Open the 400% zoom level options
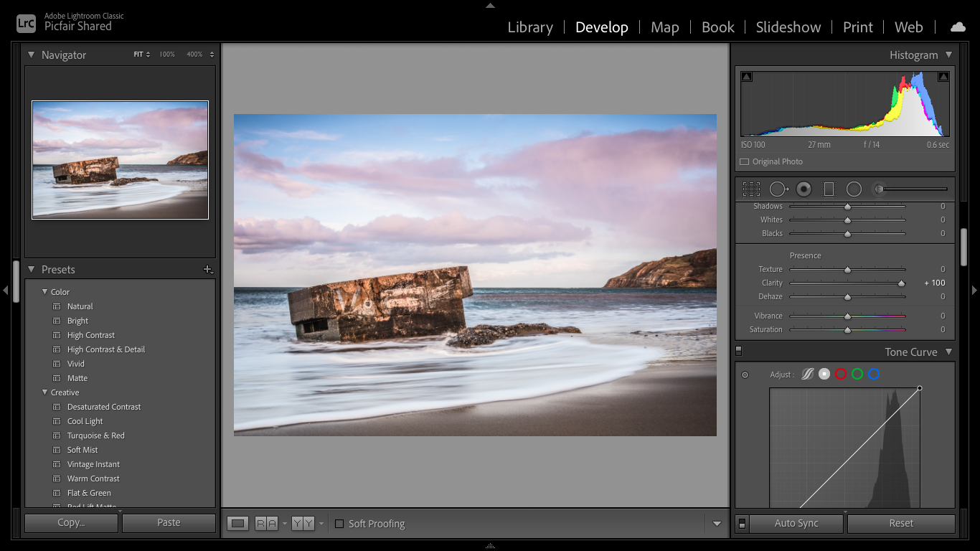This screenshot has width=980, height=551. (x=199, y=55)
